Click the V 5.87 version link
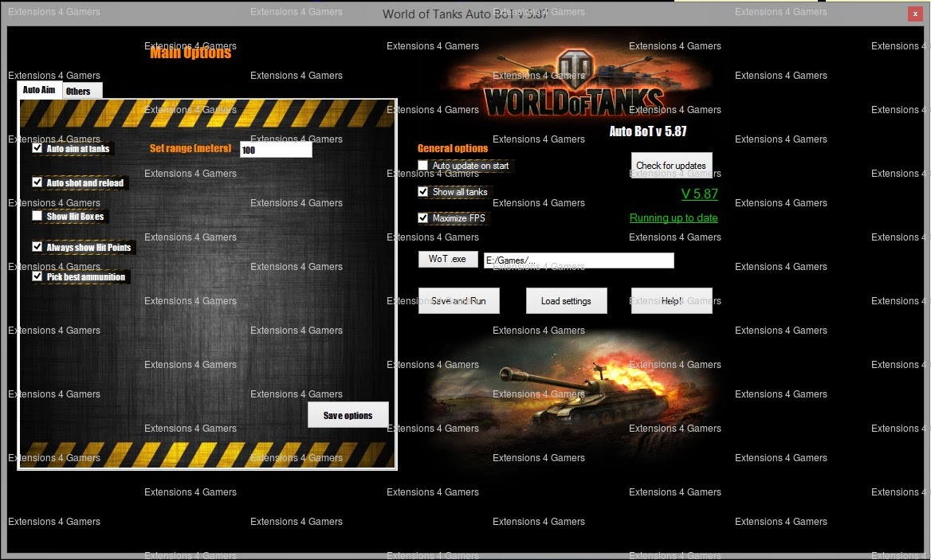This screenshot has height=560, width=931. (x=699, y=194)
